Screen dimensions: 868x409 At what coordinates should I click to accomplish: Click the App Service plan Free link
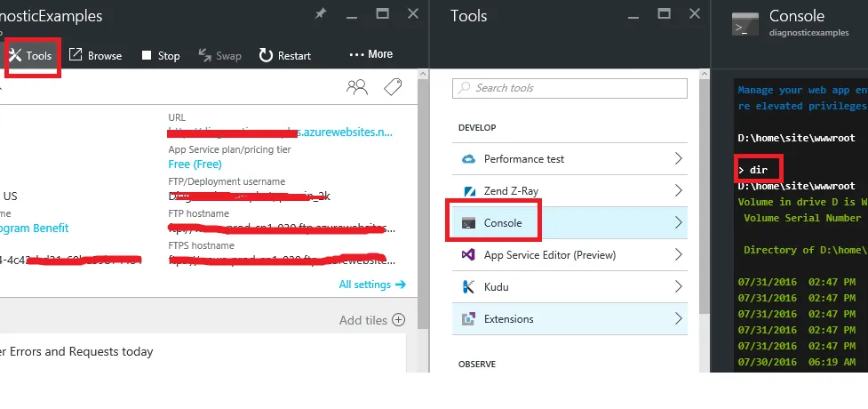click(x=195, y=164)
